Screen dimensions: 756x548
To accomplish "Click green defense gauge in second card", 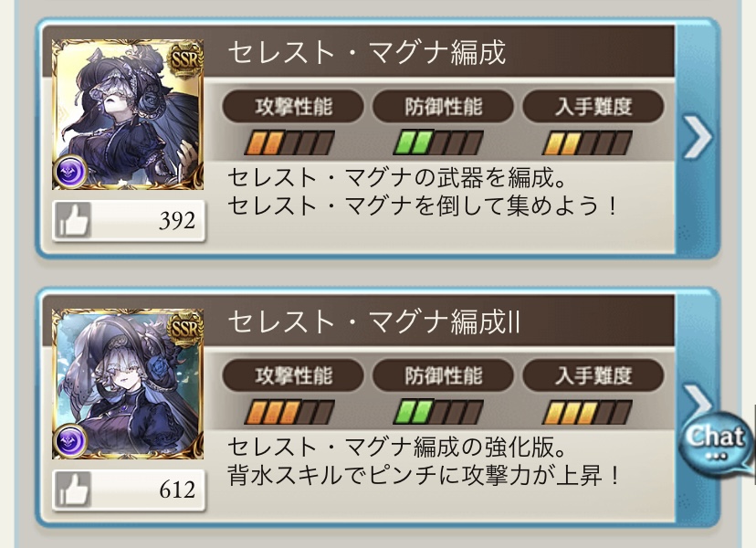I will [x=438, y=412].
